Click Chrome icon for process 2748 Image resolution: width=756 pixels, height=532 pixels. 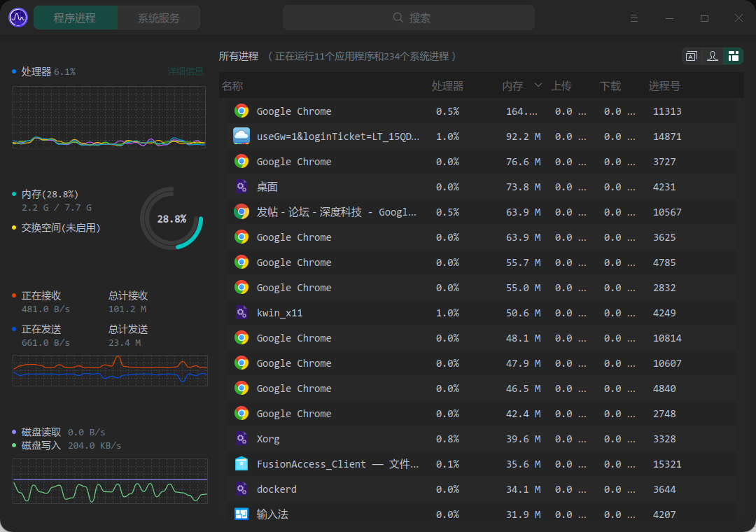coord(241,413)
